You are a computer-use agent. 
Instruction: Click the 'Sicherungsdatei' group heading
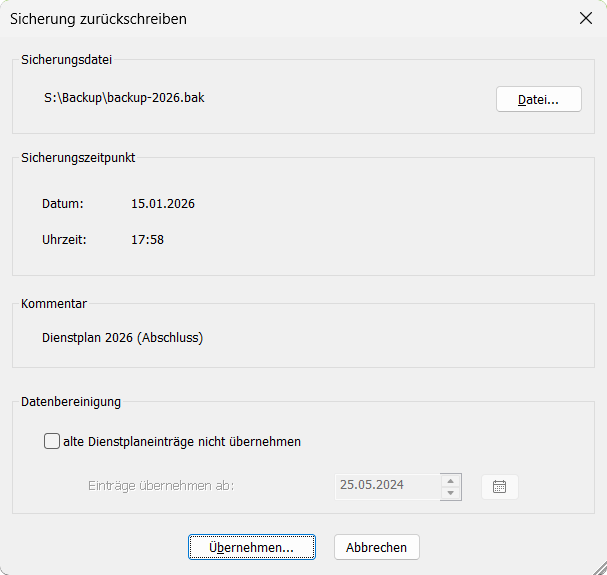(x=66, y=60)
